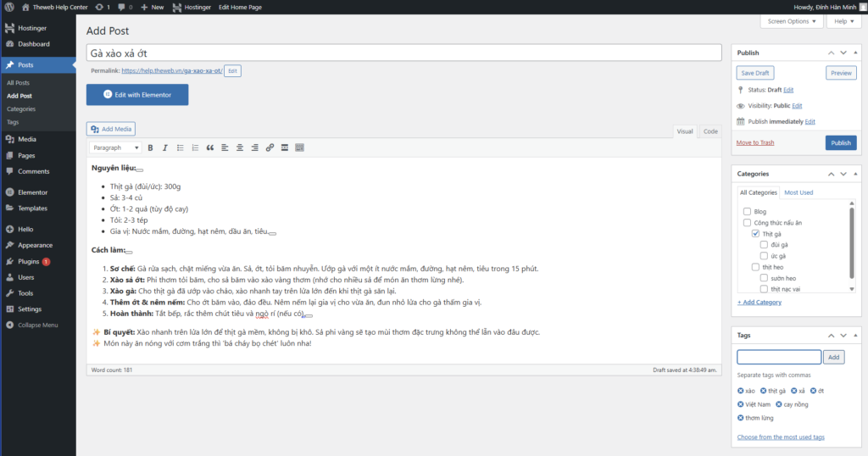Click the toolbar toggle icon
Viewport: 868px width, 456px height.
click(x=299, y=147)
